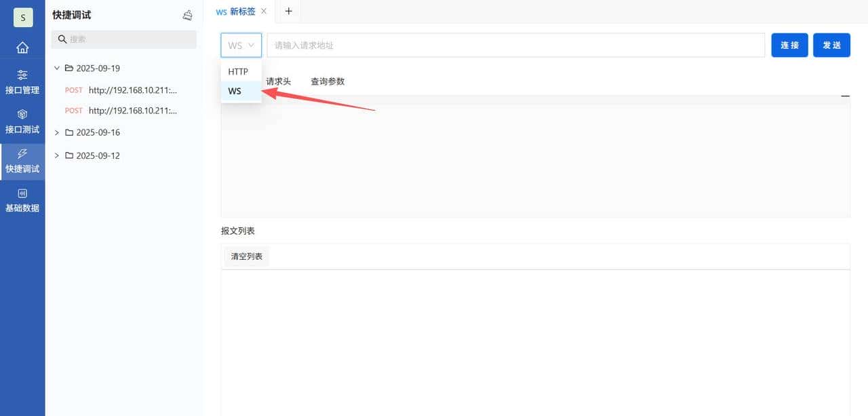This screenshot has width=868, height=416.
Task: Click the 发送 send button
Action: pyautogui.click(x=831, y=45)
